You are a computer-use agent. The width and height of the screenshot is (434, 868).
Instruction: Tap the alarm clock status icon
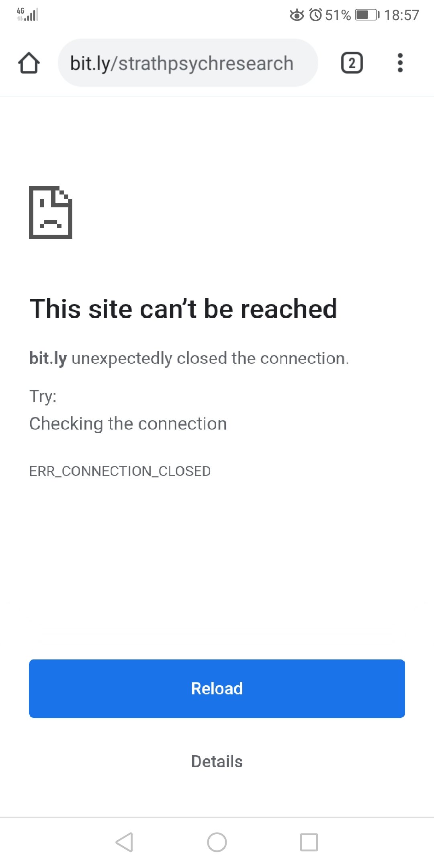click(x=316, y=15)
